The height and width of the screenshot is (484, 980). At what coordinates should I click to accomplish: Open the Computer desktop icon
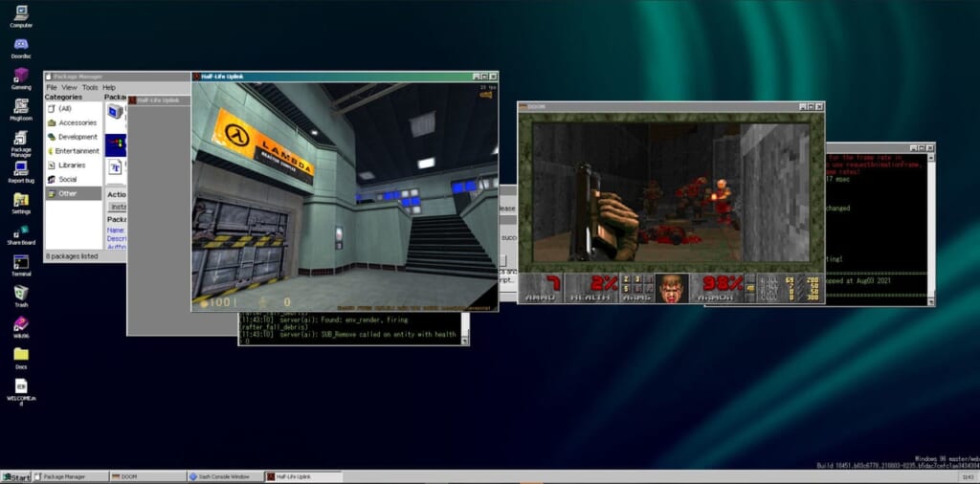coord(20,13)
